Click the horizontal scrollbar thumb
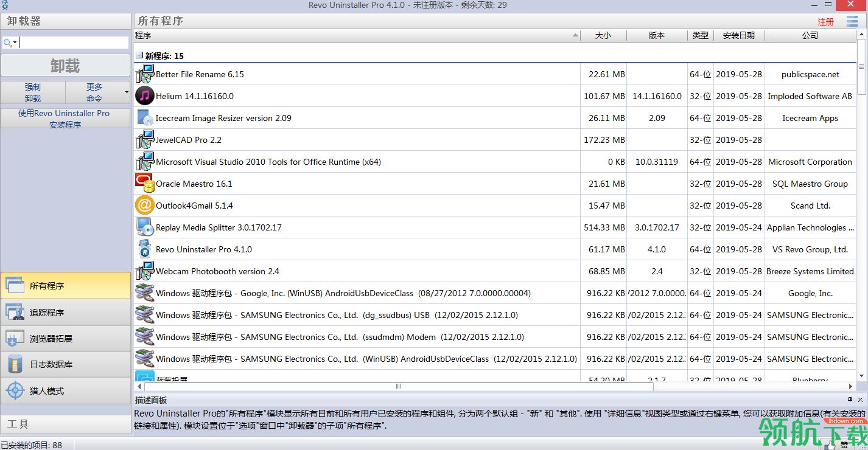 pos(398,386)
